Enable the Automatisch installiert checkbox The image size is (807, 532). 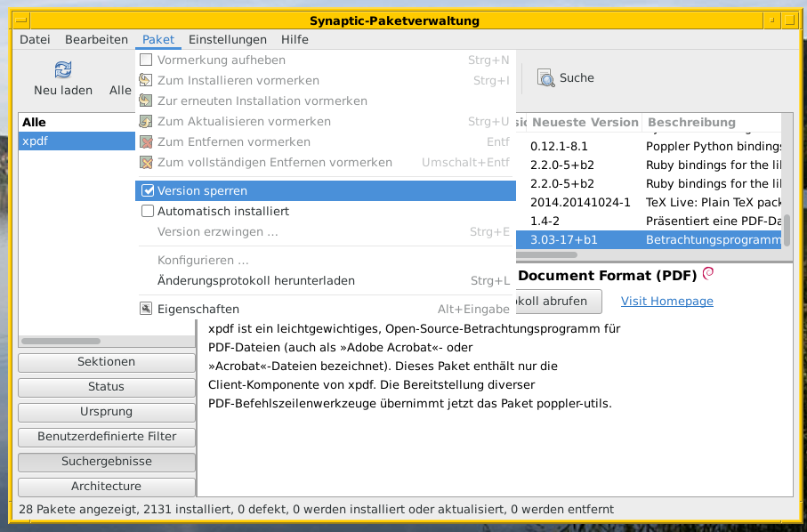pos(146,210)
